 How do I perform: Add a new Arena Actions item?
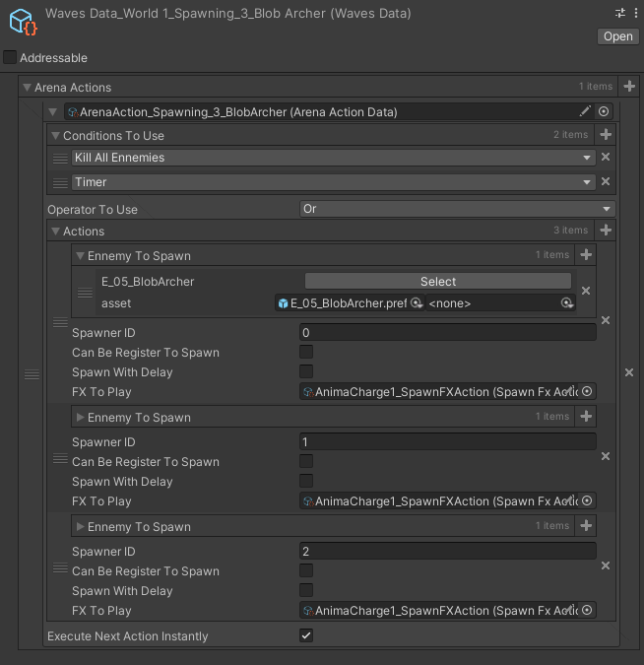(629, 87)
